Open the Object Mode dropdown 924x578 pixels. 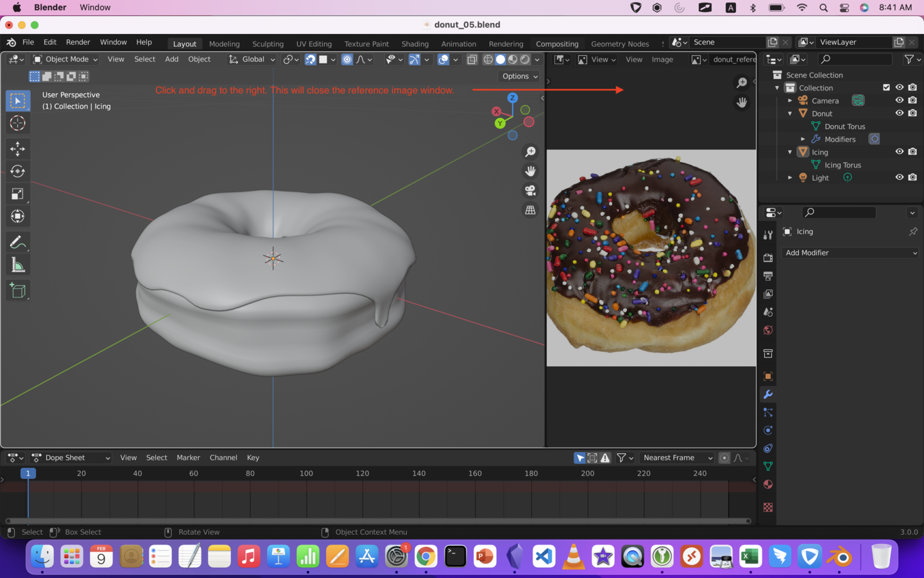point(66,59)
